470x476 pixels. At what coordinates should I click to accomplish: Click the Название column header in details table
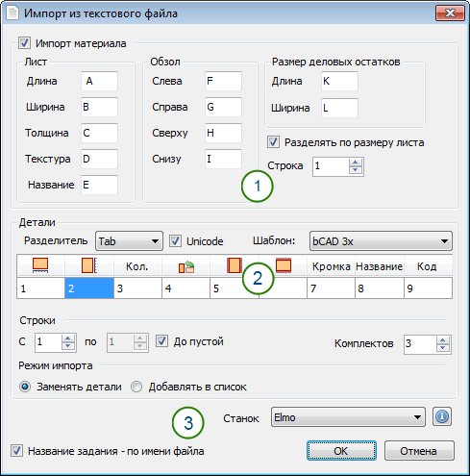380,266
